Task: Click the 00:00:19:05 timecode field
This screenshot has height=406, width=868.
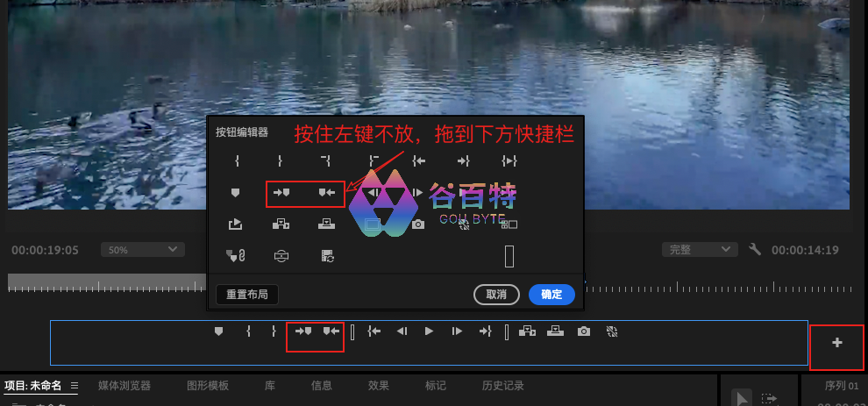Action: (45, 251)
